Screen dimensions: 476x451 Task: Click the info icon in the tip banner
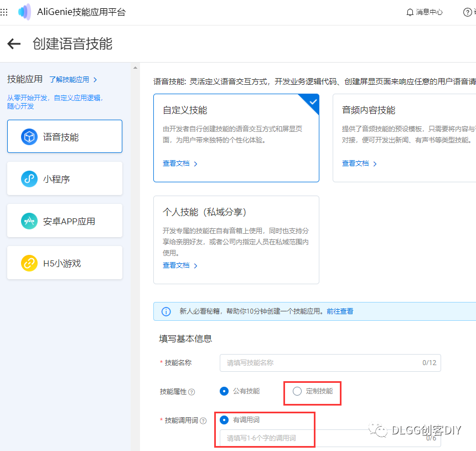(166, 311)
